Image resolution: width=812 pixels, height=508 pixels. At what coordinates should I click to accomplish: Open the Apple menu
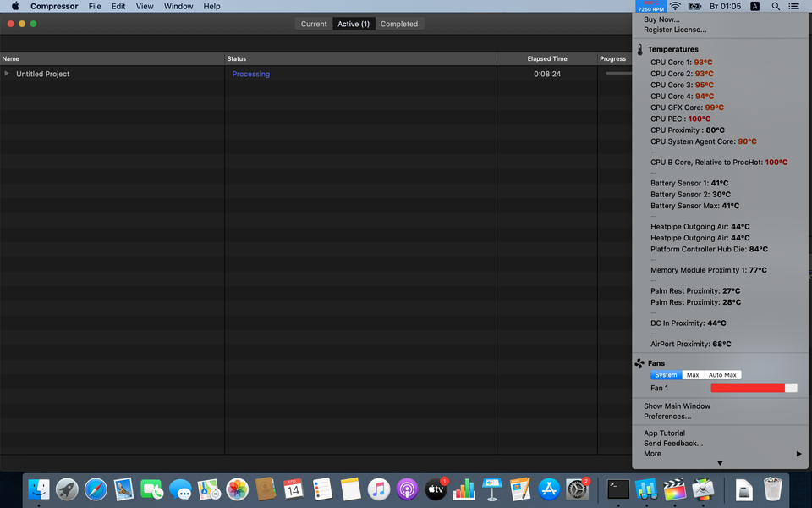(x=15, y=6)
